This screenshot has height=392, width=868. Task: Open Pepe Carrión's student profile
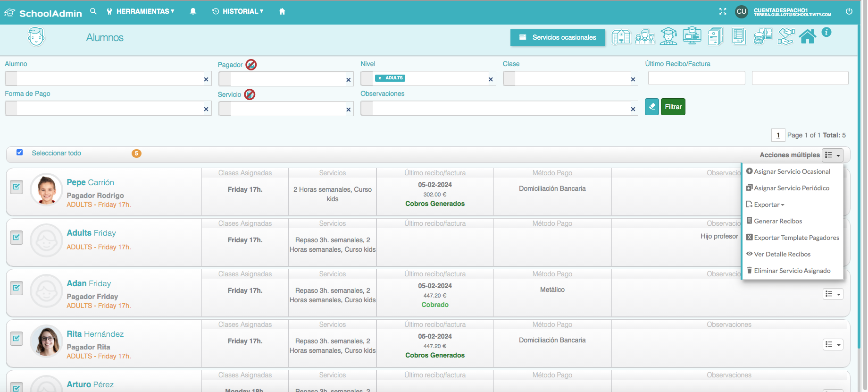point(90,182)
